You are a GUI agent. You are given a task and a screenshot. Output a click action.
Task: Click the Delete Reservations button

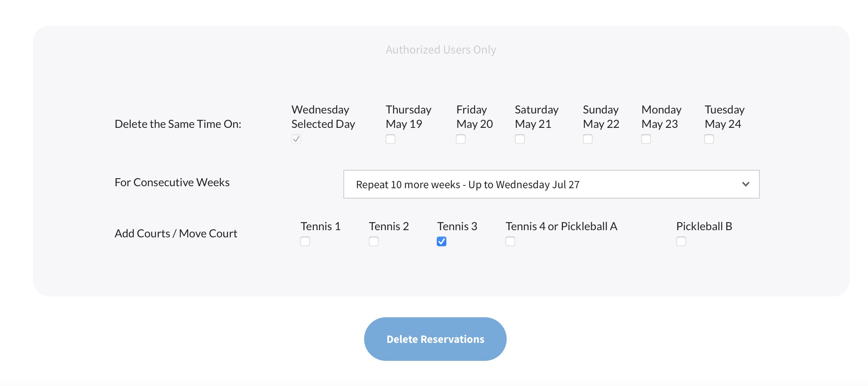(435, 339)
